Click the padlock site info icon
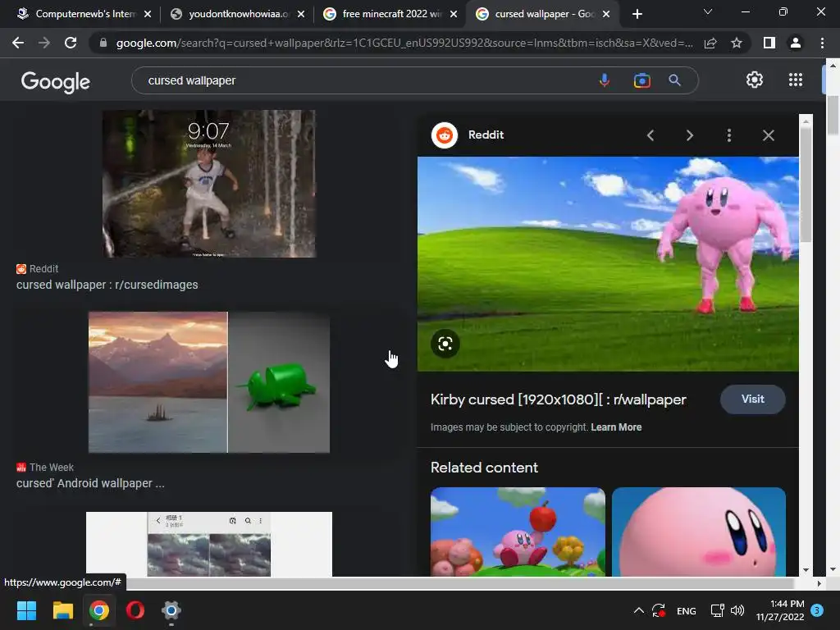 pyautogui.click(x=103, y=43)
